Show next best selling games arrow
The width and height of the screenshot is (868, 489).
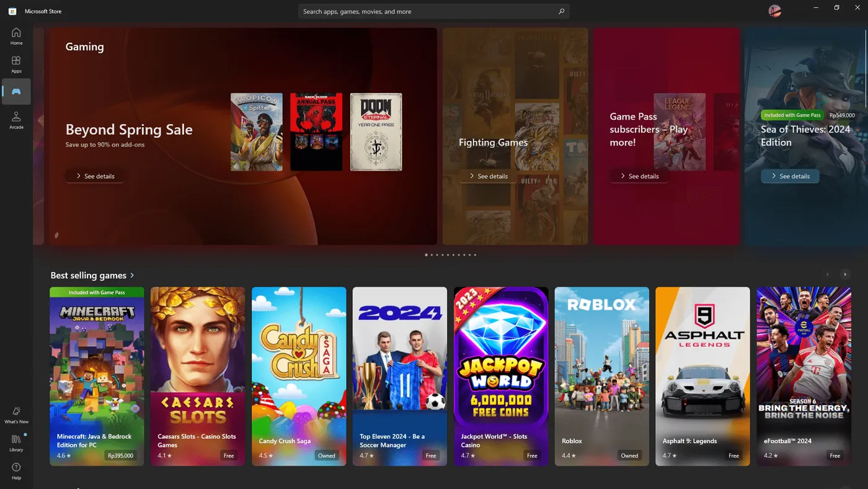coord(844,274)
